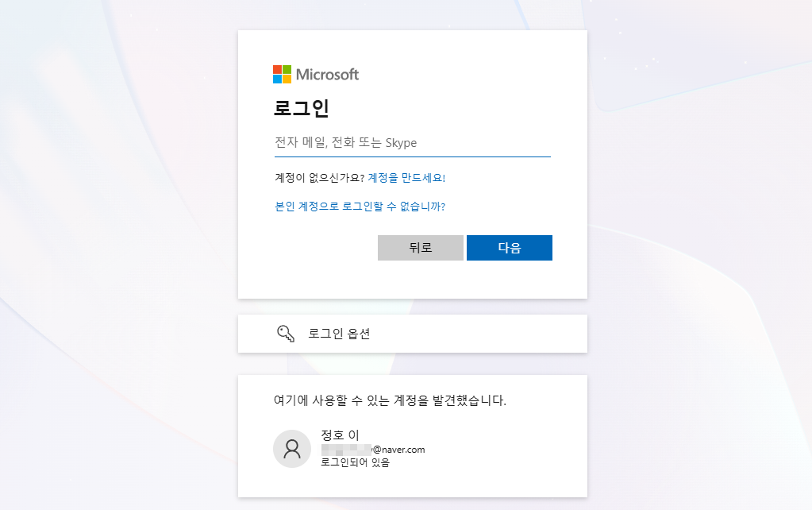Click the underline of the email entry line
This screenshot has width=812, height=510.
[x=410, y=156]
